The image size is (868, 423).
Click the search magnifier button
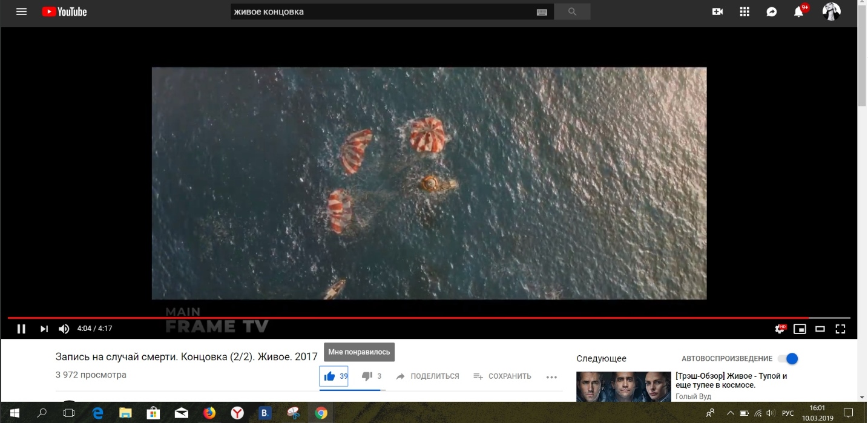click(x=572, y=11)
